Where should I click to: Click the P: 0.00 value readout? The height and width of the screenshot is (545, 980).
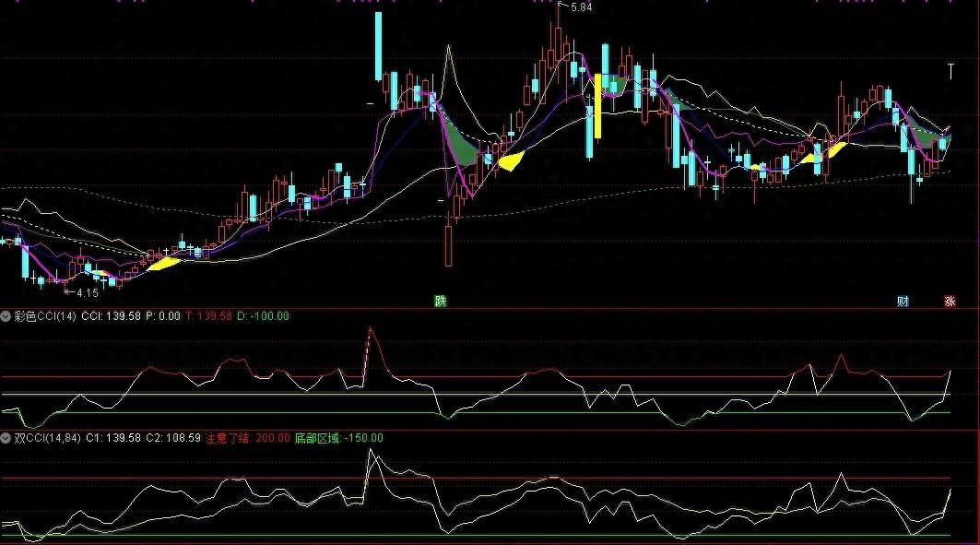164,316
